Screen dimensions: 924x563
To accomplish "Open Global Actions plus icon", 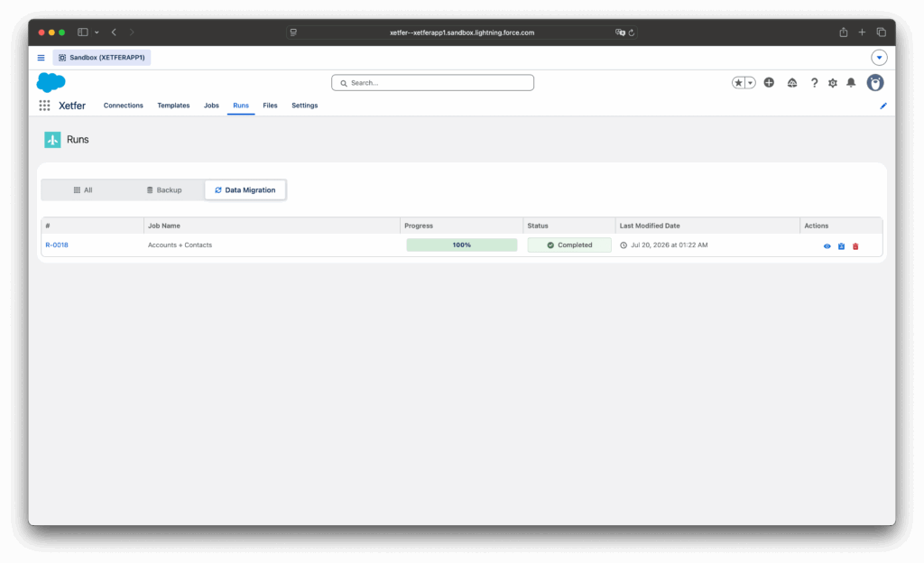I will click(769, 83).
